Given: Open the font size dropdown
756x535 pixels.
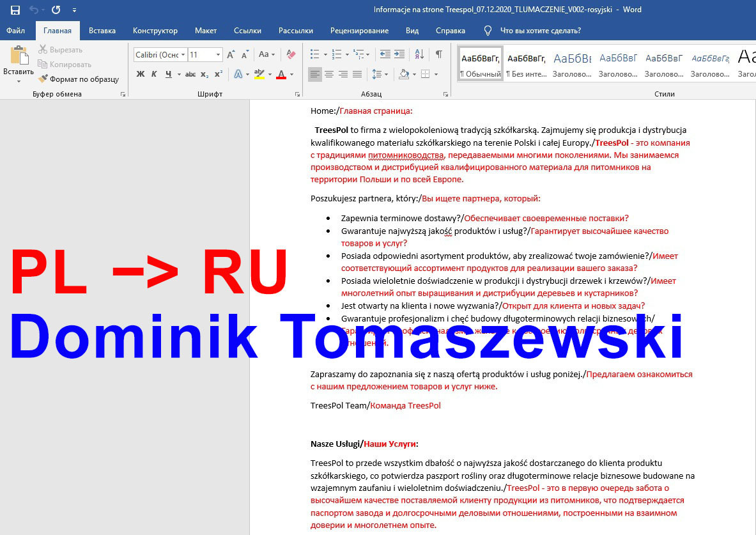Looking at the screenshot, I should point(217,54).
